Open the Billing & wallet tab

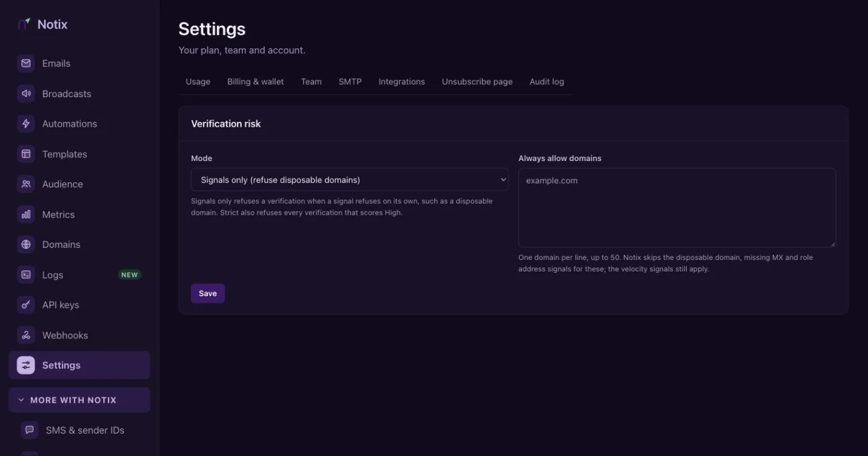pyautogui.click(x=256, y=81)
